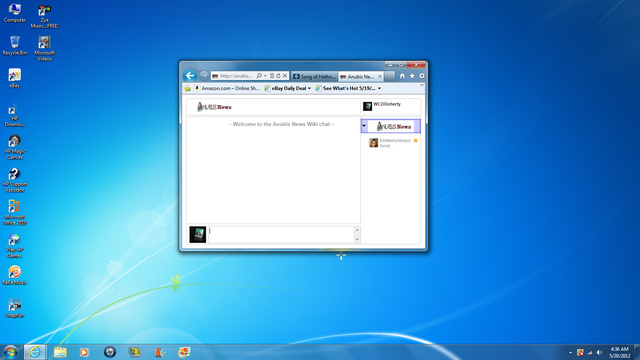The image size is (640, 360).
Task: Click the browser address bar URL field
Action: (236, 76)
